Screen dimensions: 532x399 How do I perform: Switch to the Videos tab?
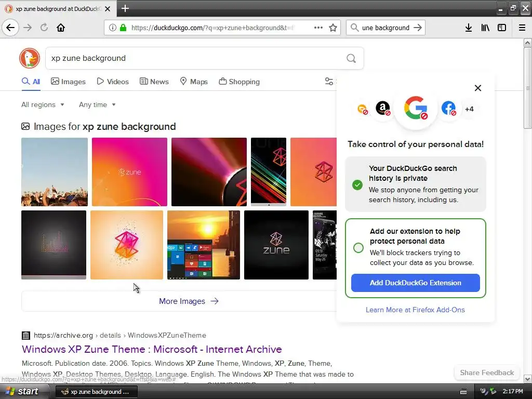[x=113, y=82]
